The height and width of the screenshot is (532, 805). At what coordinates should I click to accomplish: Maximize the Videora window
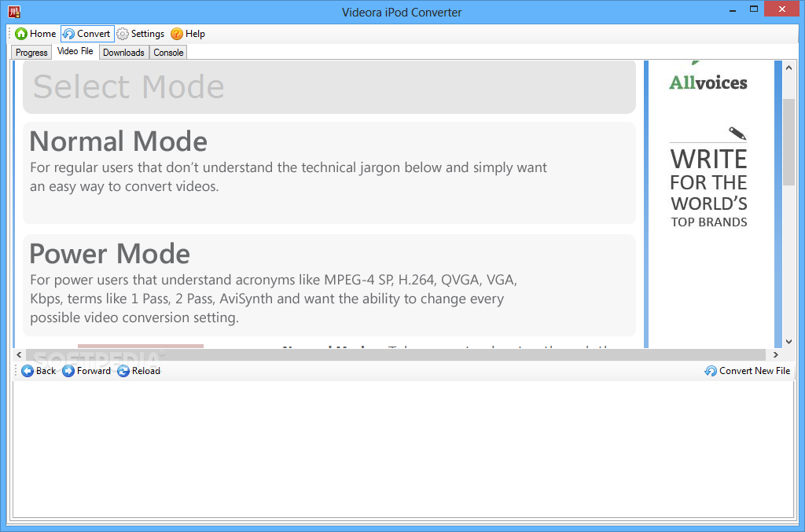[754, 9]
